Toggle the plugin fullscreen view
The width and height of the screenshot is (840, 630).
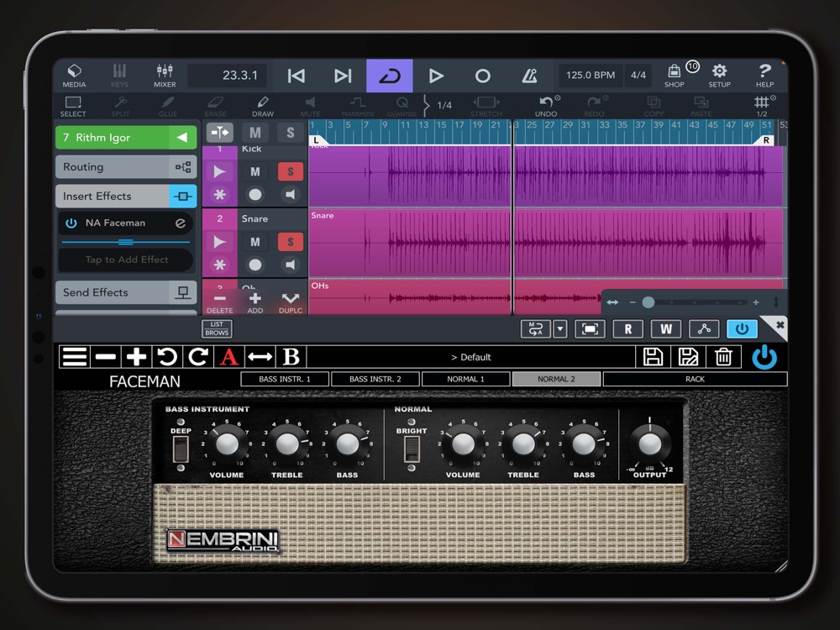590,329
